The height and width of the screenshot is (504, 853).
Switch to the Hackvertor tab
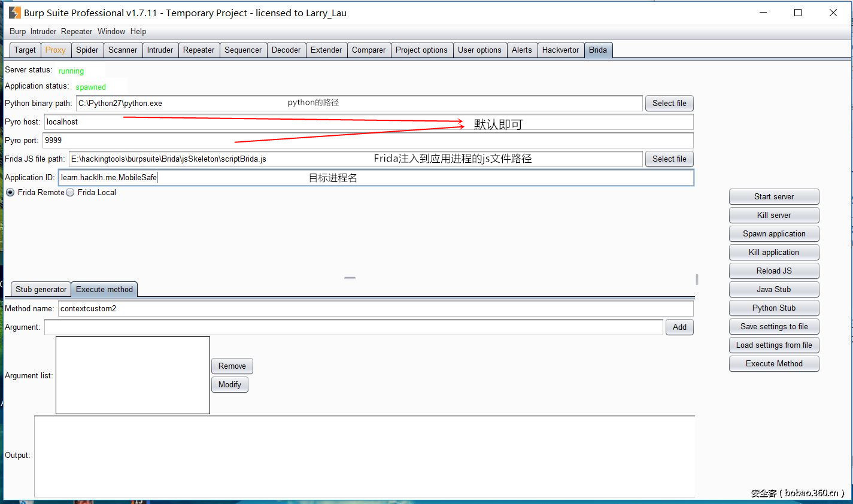click(x=560, y=50)
